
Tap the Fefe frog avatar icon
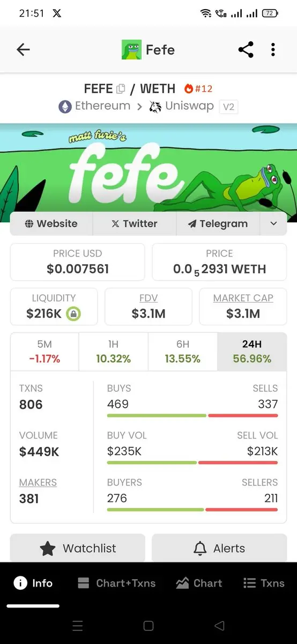tap(131, 50)
